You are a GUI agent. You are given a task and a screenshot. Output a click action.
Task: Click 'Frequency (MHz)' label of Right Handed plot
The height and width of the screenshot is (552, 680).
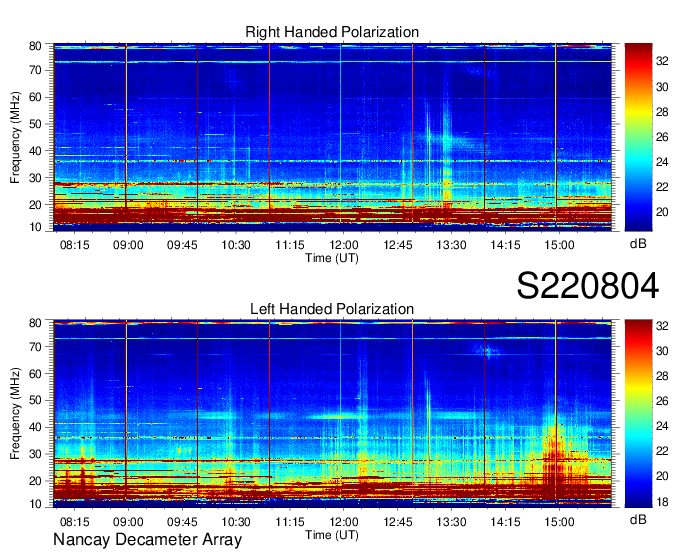pos(15,137)
